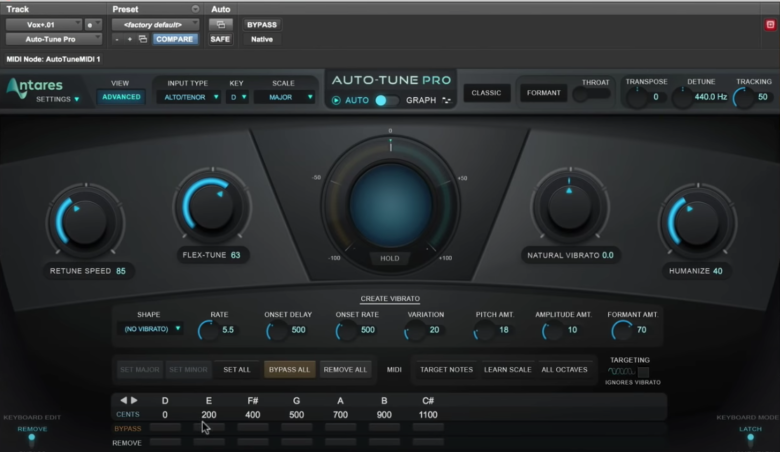The width and height of the screenshot is (780, 452).
Task: Click the Targeting vibrato wave icon
Action: coord(621,371)
